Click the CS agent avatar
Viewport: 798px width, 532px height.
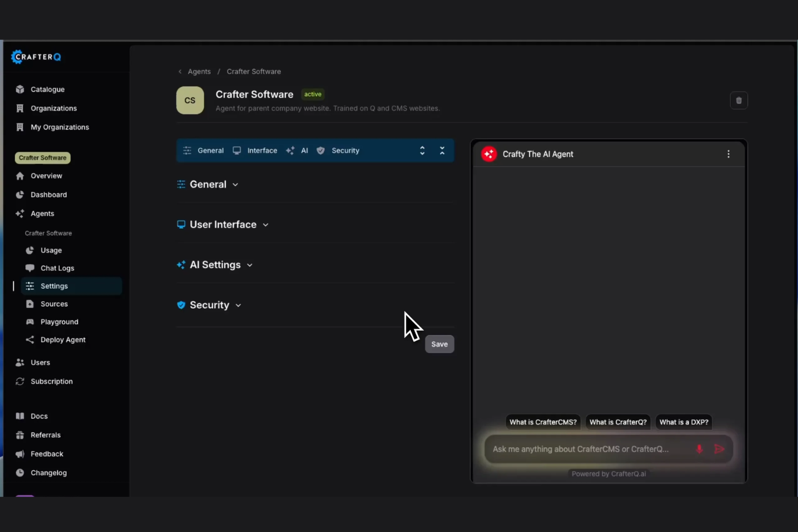point(190,100)
